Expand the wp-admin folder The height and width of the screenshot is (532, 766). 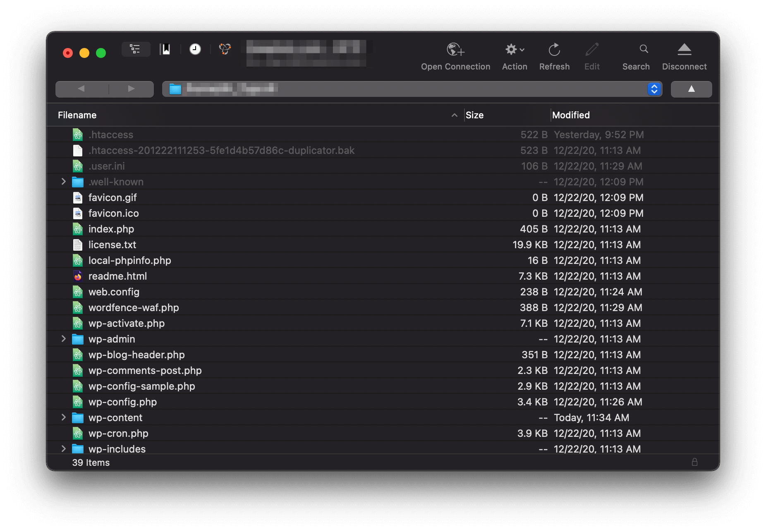(x=63, y=339)
